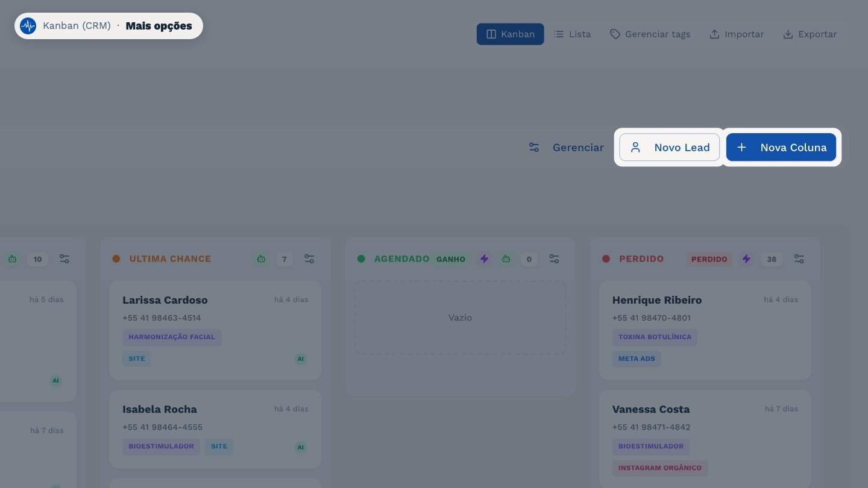This screenshot has height=488, width=868.
Task: Switch to the Lista view tab
Action: tap(573, 34)
